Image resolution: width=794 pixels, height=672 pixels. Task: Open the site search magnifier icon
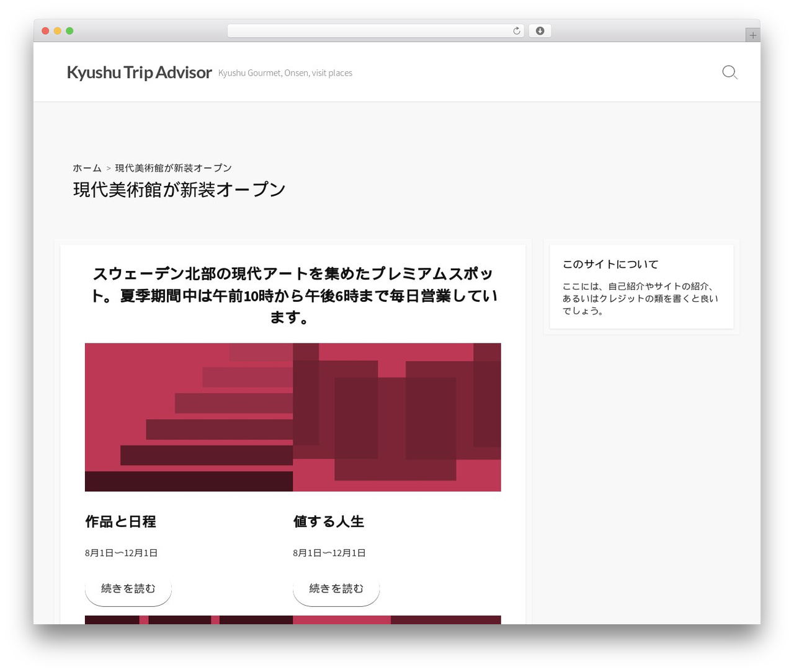tap(730, 73)
